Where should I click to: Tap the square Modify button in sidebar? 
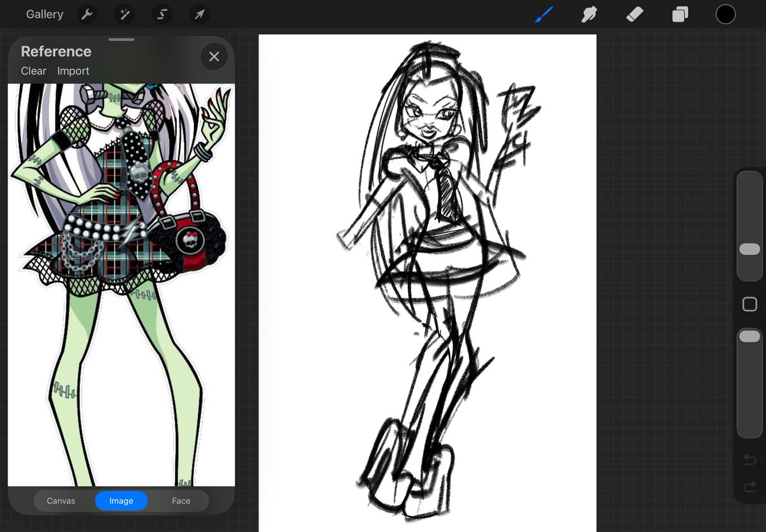pyautogui.click(x=749, y=304)
